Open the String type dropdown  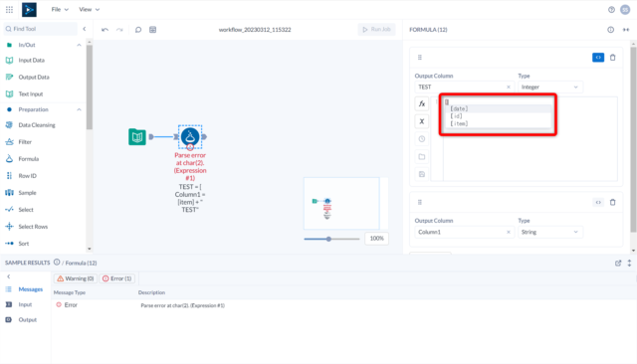click(549, 232)
